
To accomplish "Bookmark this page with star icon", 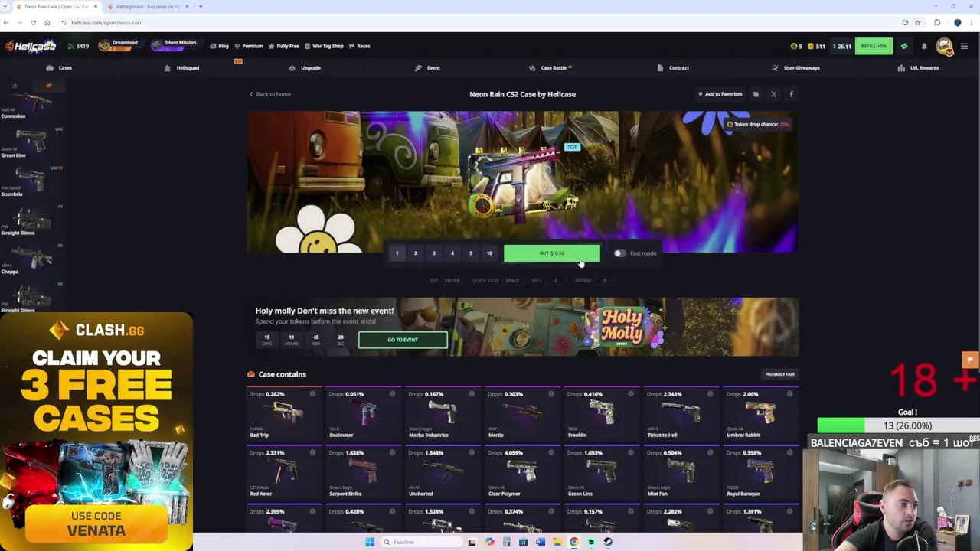I will [x=917, y=23].
